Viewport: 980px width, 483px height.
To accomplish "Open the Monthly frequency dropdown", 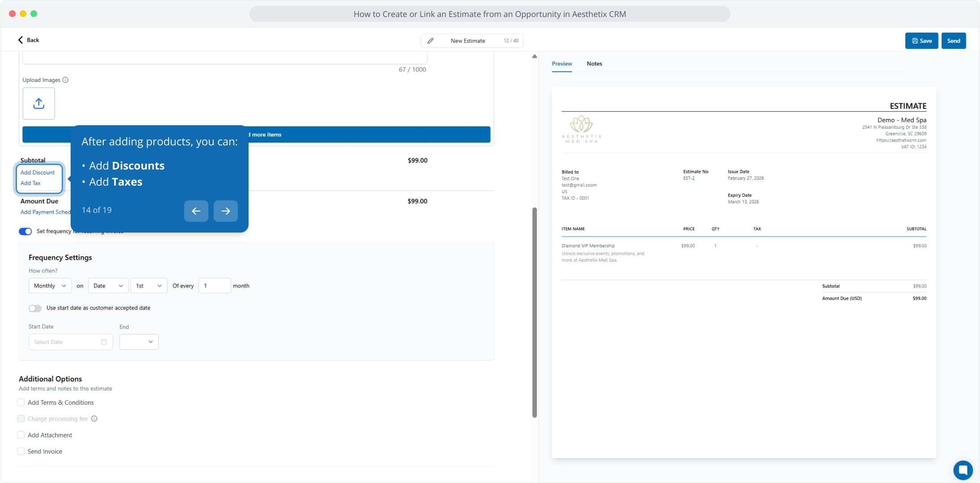I will 50,286.
